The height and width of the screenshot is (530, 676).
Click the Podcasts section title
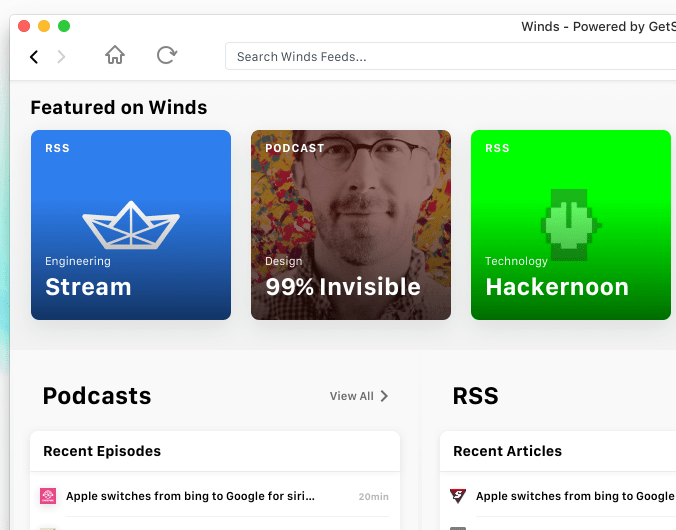click(x=97, y=396)
